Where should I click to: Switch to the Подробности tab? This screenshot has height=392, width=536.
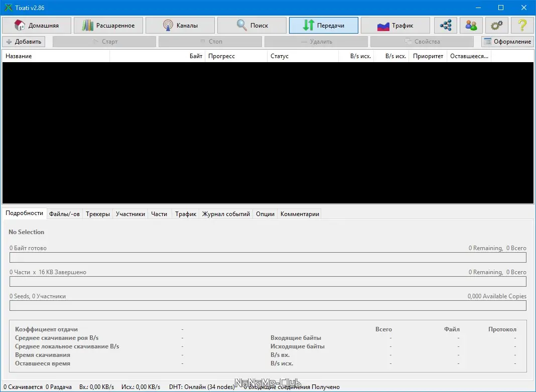click(24, 213)
